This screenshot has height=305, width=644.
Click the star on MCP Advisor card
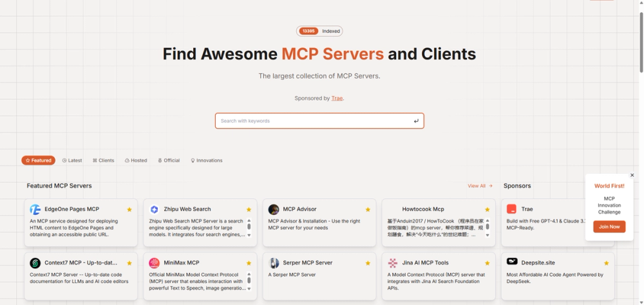[x=368, y=209]
